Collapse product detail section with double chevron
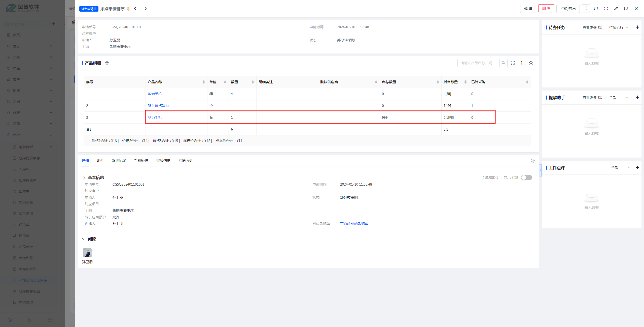This screenshot has width=644, height=327. [531, 63]
